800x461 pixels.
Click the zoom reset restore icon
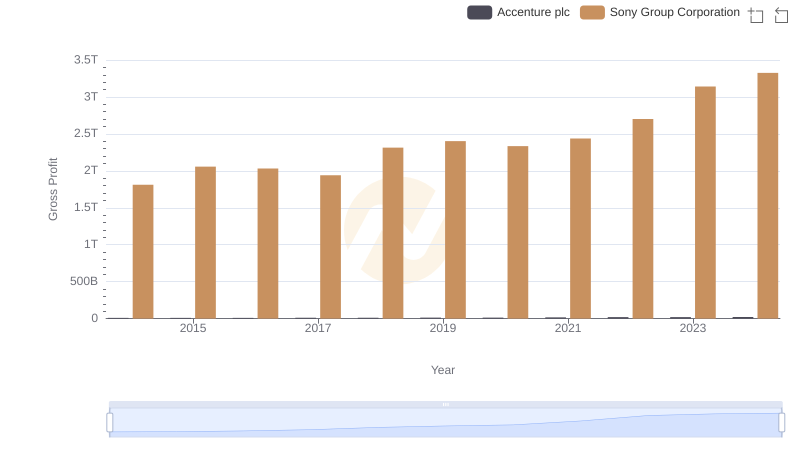pyautogui.click(x=781, y=15)
